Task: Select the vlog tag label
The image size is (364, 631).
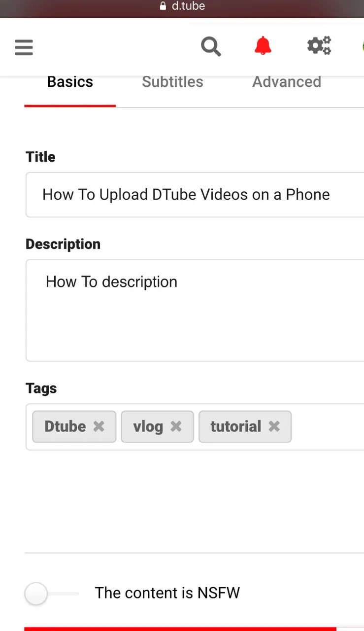Action: click(x=148, y=426)
